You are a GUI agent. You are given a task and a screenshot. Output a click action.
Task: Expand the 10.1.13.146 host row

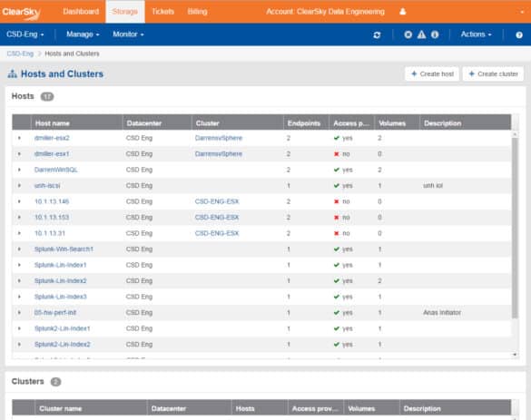[19, 201]
